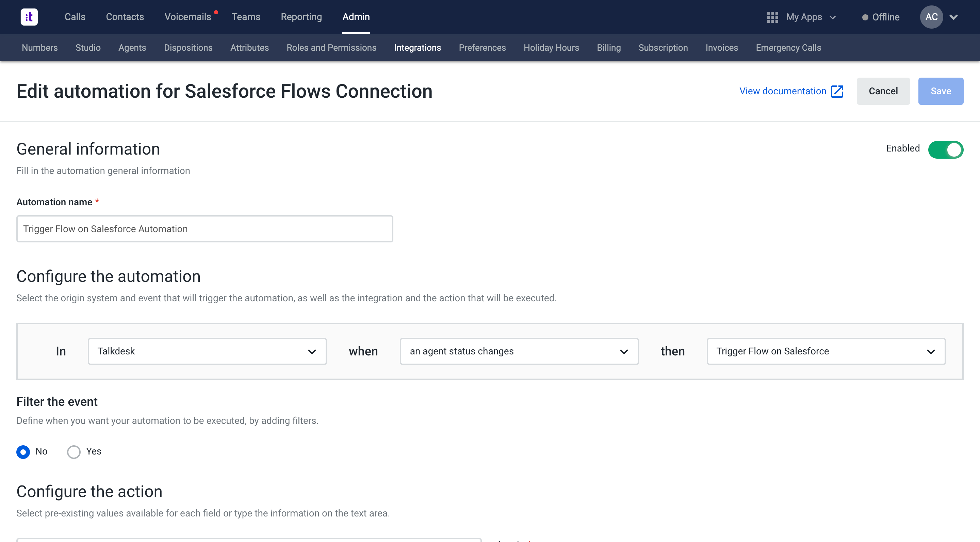Select the No filter radio button
The width and height of the screenshot is (980, 542).
pyautogui.click(x=23, y=452)
